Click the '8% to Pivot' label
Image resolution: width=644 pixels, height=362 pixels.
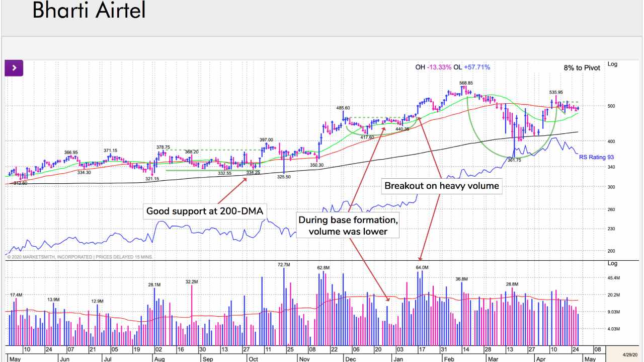click(x=582, y=67)
